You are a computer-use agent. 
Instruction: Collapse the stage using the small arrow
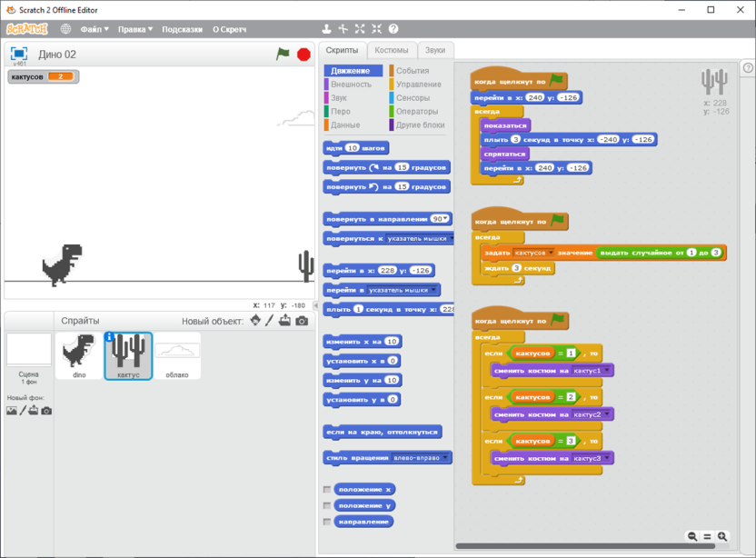tap(316, 305)
